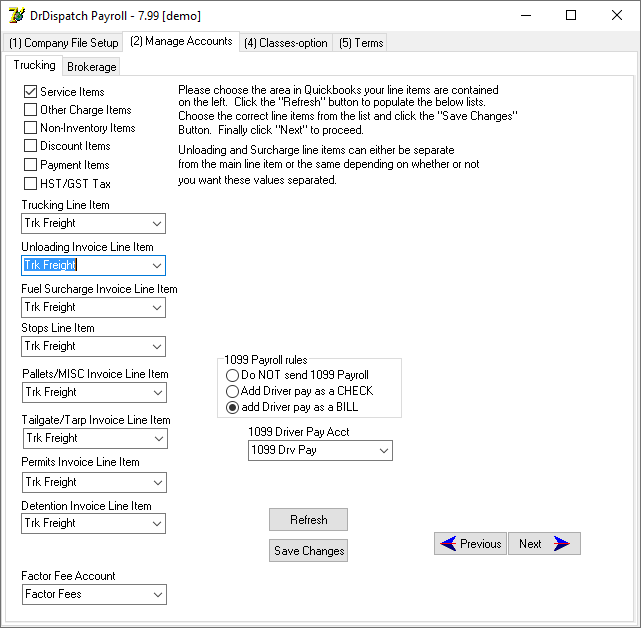The height and width of the screenshot is (628, 641).
Task: Click the Previous button label
Action: click(480, 544)
